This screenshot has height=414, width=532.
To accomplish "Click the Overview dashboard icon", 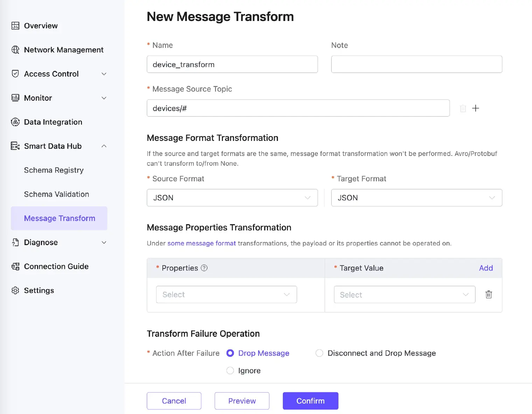I will tap(15, 26).
